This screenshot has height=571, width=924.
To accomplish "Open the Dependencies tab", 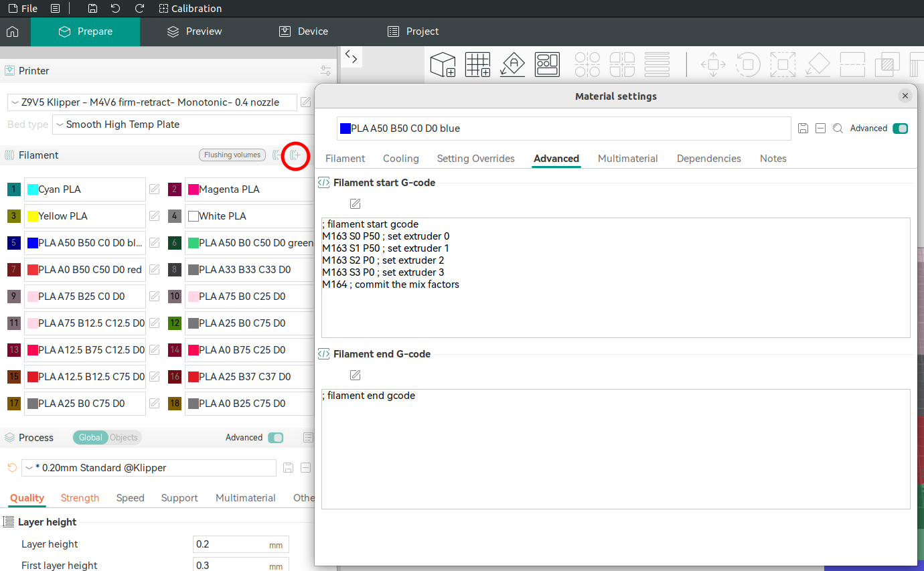I will pos(709,159).
